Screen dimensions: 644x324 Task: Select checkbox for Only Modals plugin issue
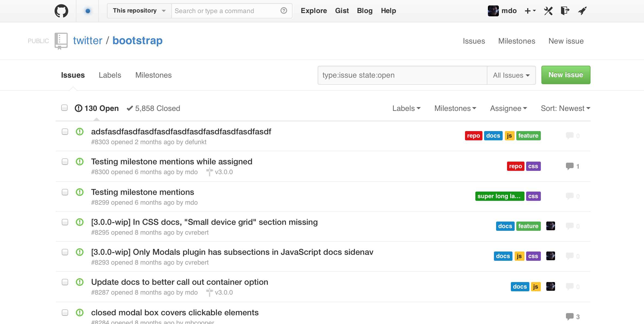click(65, 252)
